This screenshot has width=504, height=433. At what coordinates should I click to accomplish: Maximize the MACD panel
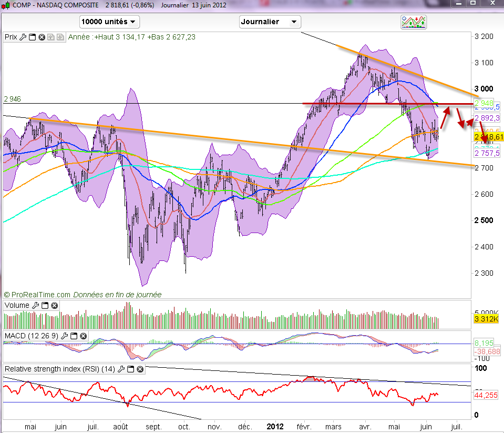(x=74, y=336)
